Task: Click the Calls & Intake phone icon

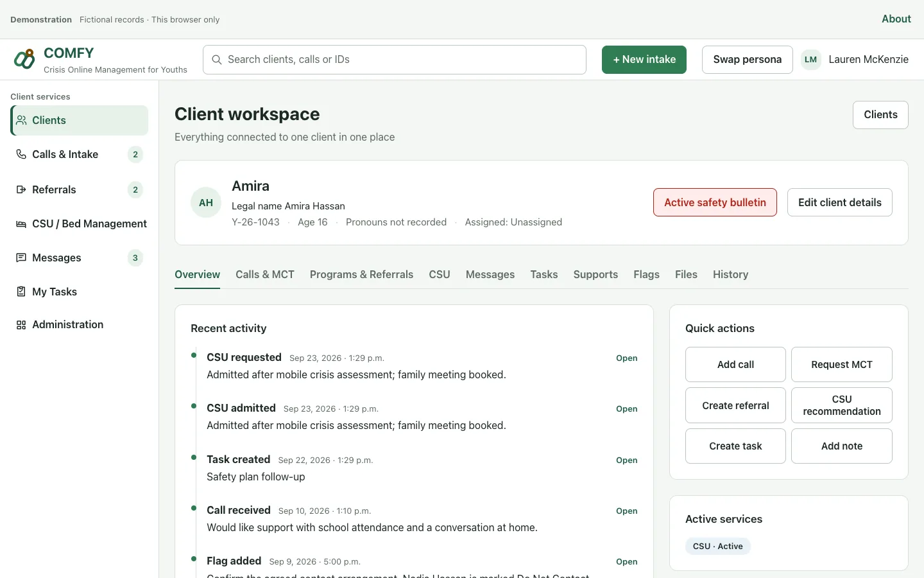Action: tap(21, 154)
